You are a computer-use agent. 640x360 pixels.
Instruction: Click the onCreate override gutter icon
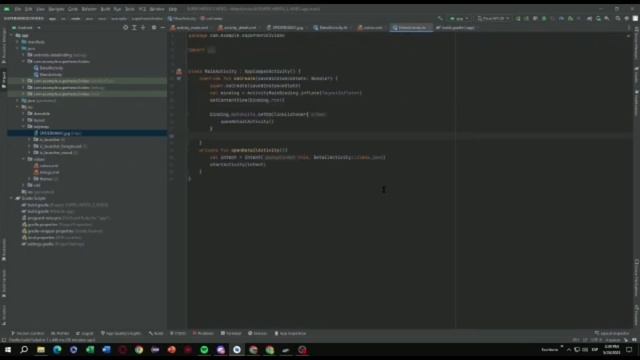(179, 78)
